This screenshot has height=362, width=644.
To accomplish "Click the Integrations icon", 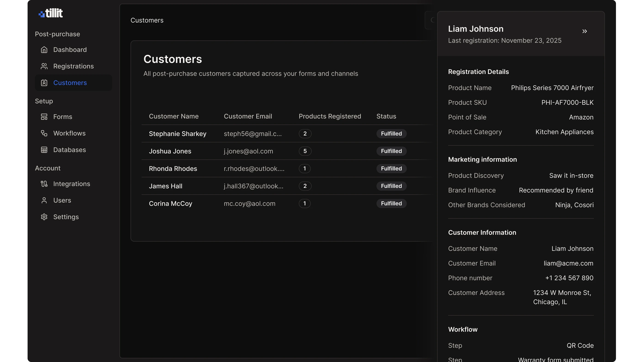I will (44, 184).
